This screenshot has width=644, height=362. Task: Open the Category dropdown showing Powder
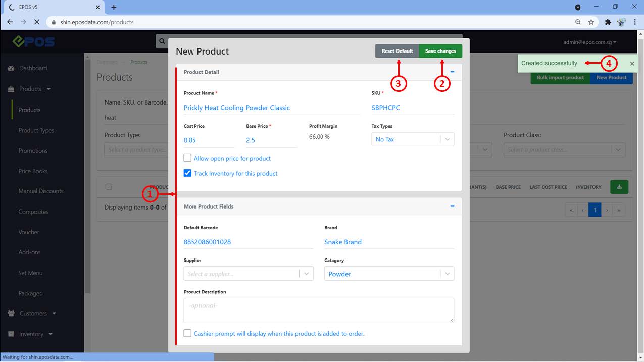pyautogui.click(x=389, y=274)
